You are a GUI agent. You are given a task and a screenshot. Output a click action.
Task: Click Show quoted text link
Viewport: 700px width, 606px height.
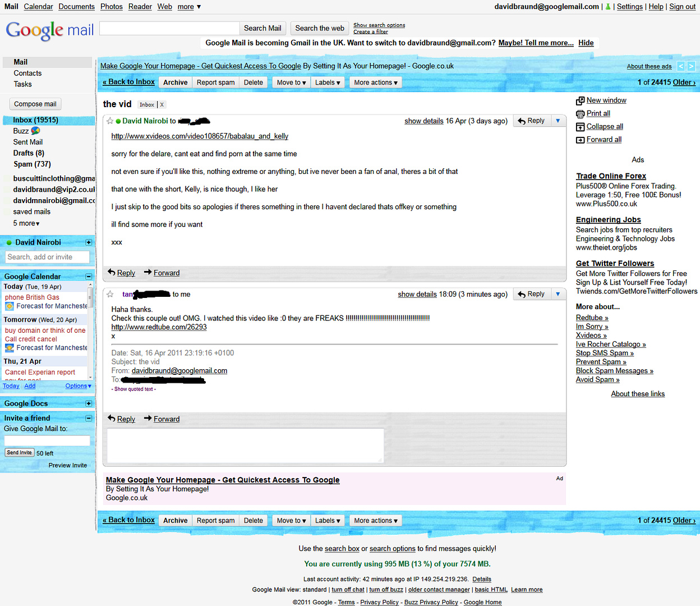pos(133,389)
